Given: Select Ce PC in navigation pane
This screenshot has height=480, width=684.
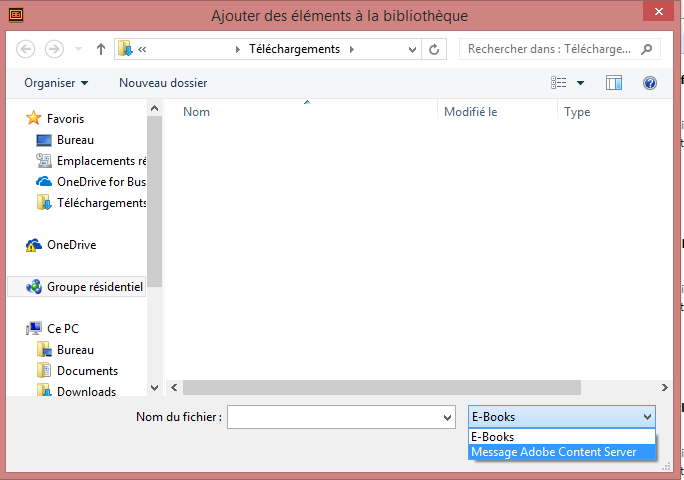Looking at the screenshot, I should pyautogui.click(x=63, y=329).
